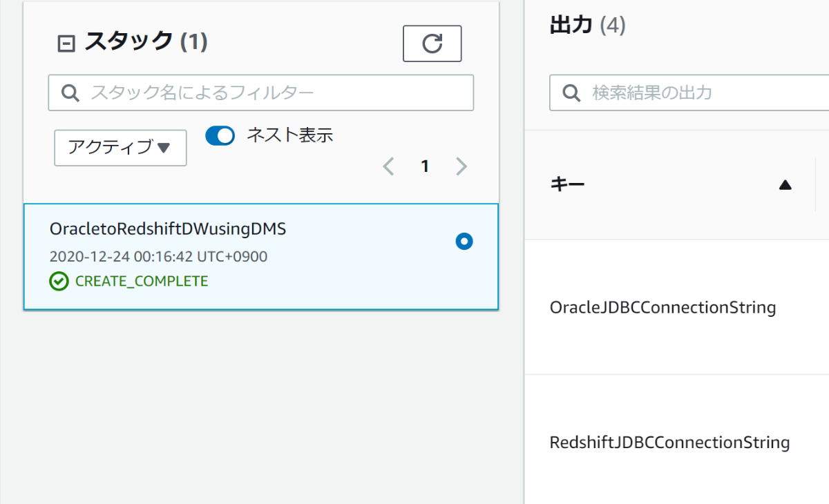This screenshot has height=504, width=829.
Task: Click the 検索結果の出力 search field
Action: click(689, 93)
